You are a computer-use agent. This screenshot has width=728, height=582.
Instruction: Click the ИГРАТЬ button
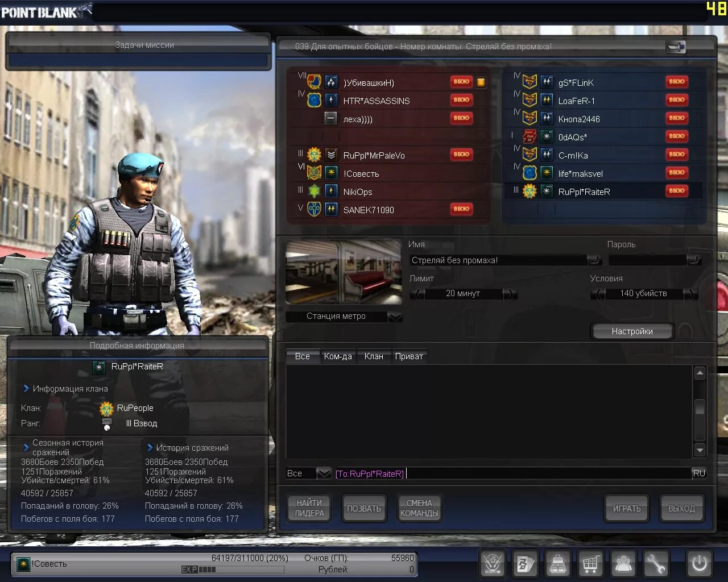click(x=627, y=508)
